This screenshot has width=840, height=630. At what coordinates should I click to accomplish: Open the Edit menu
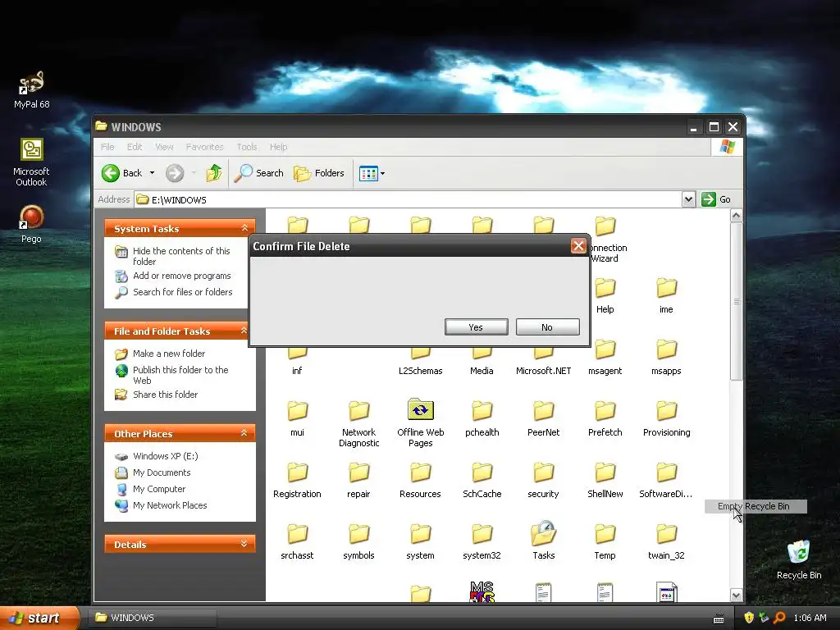(135, 147)
